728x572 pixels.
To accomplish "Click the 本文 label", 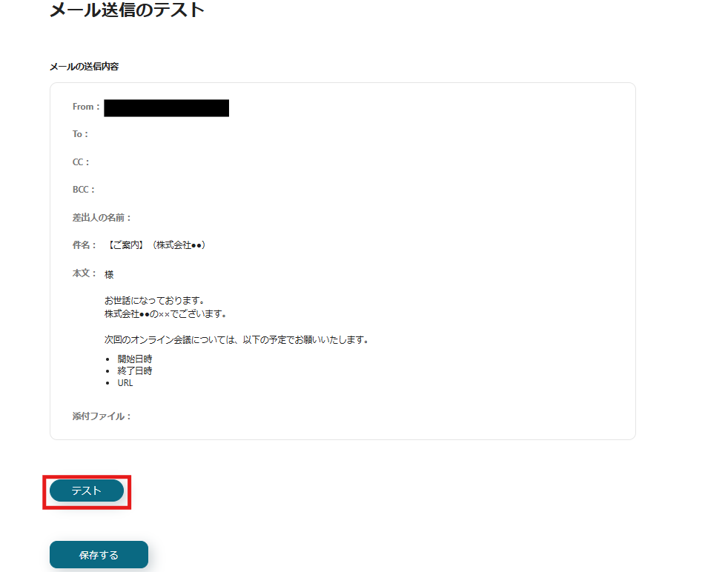I will click(85, 273).
